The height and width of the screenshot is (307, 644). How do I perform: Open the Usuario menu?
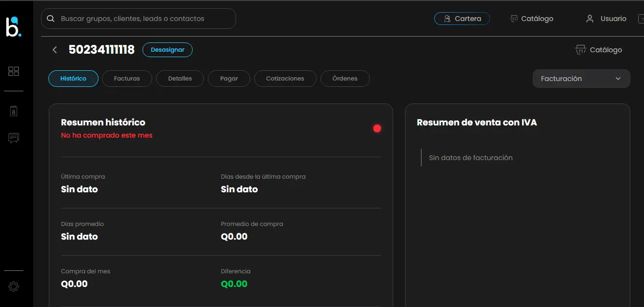606,19
